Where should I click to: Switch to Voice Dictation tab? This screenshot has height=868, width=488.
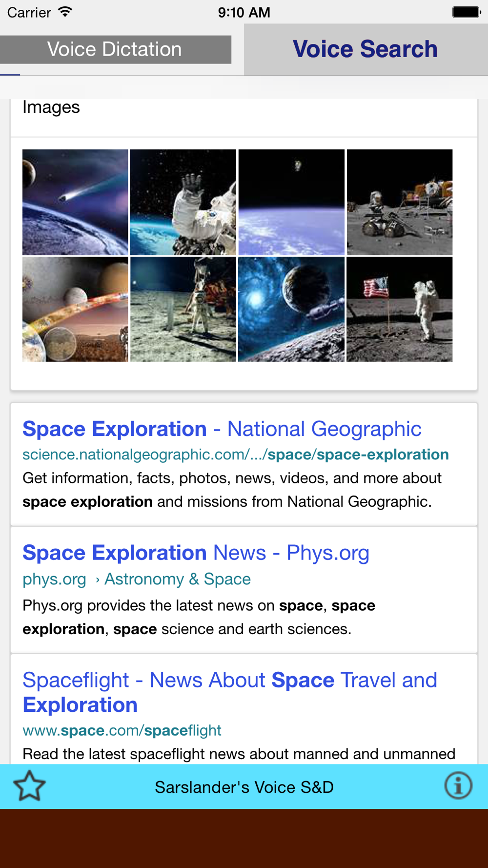point(115,49)
